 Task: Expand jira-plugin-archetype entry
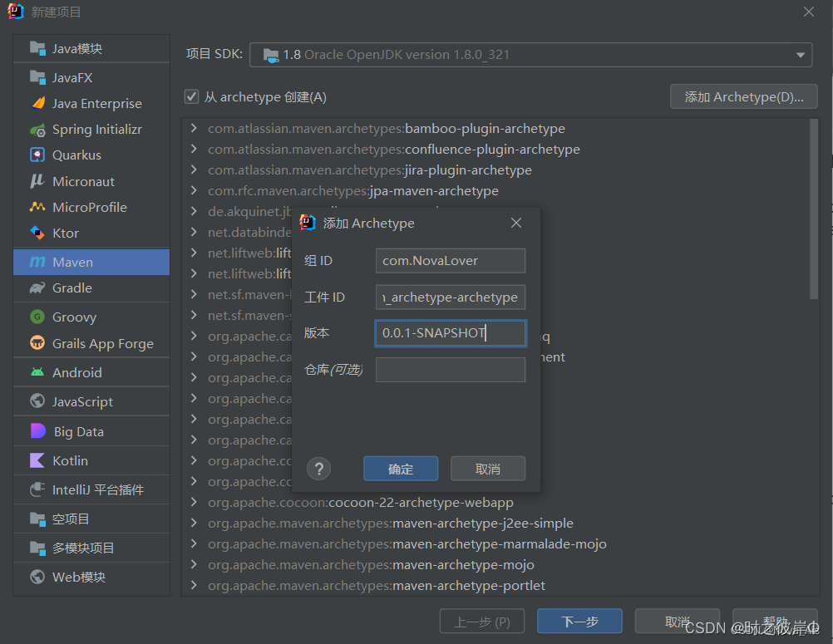pyautogui.click(x=194, y=170)
